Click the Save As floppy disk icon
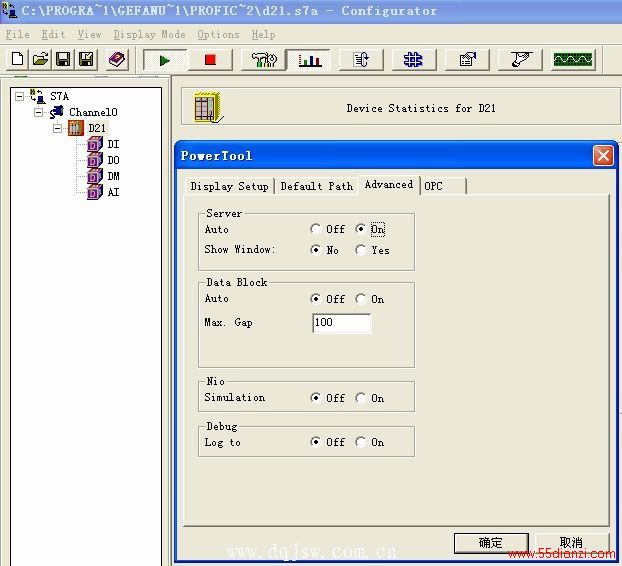 coord(86,59)
